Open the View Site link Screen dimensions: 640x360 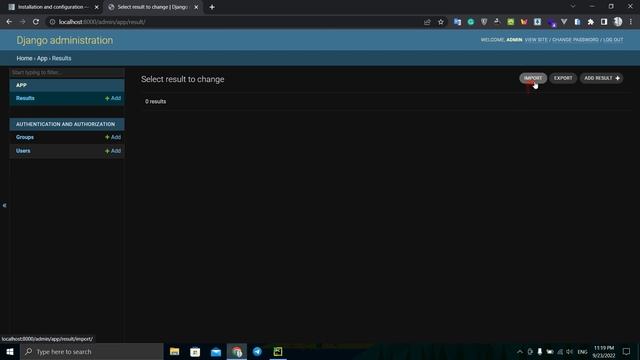(536, 40)
